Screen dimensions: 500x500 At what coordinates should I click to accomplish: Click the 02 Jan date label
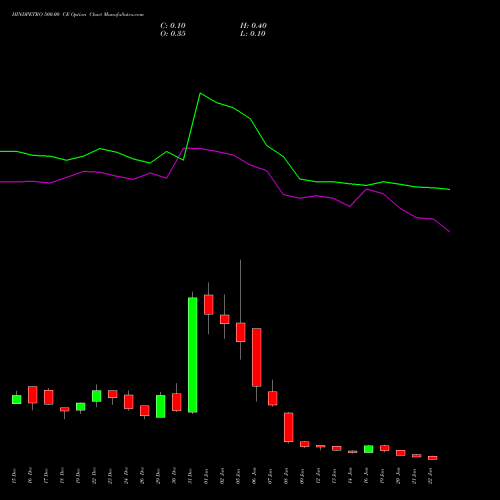click(222, 476)
